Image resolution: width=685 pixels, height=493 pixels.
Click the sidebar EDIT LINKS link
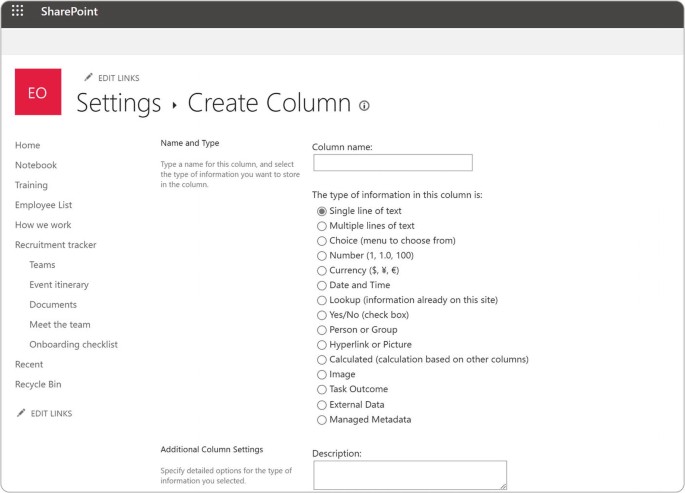(x=51, y=414)
